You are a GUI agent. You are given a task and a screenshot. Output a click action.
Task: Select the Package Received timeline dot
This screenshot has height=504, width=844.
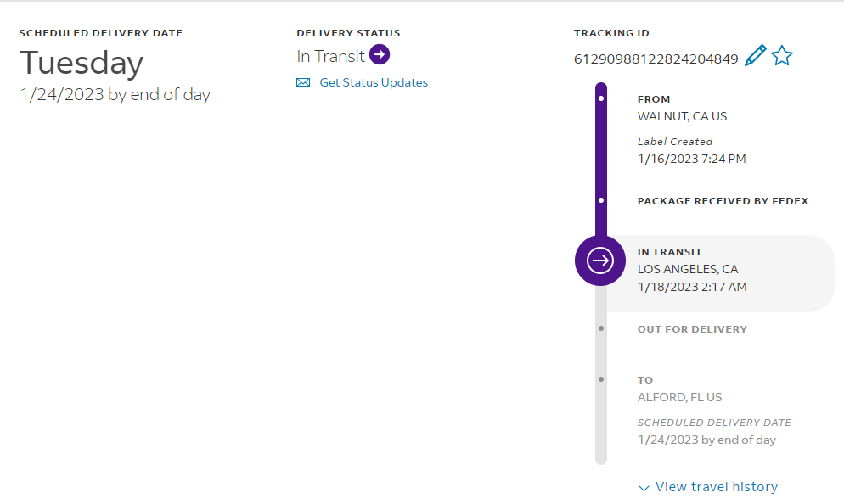coord(601,201)
